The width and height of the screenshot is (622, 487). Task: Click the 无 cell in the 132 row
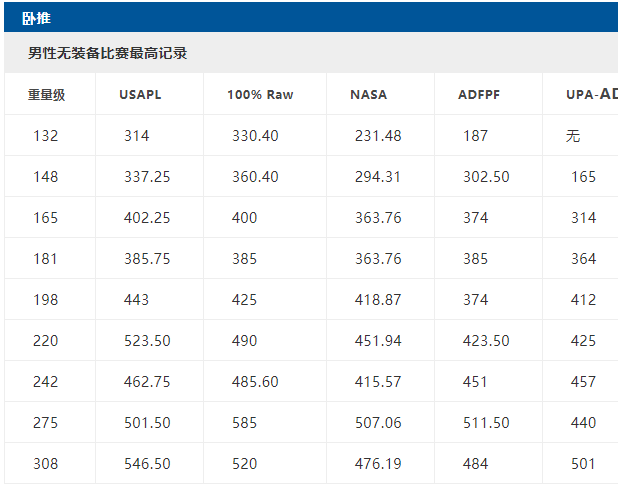point(573,136)
